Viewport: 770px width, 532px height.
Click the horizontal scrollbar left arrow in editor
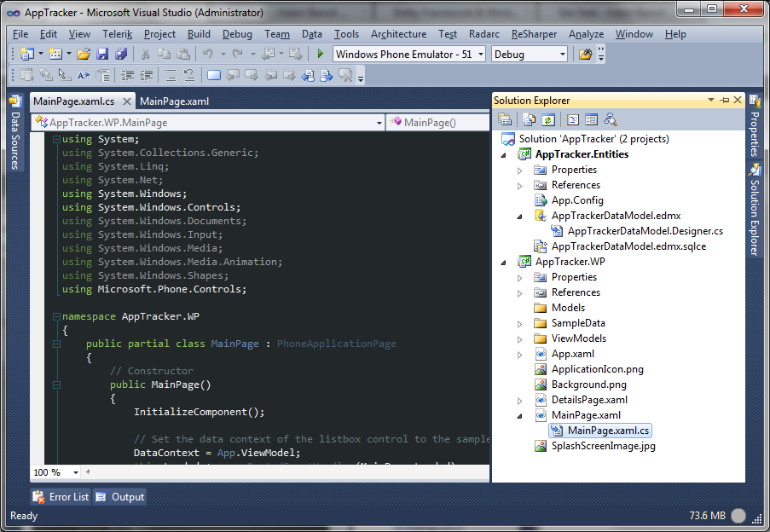tap(88, 472)
